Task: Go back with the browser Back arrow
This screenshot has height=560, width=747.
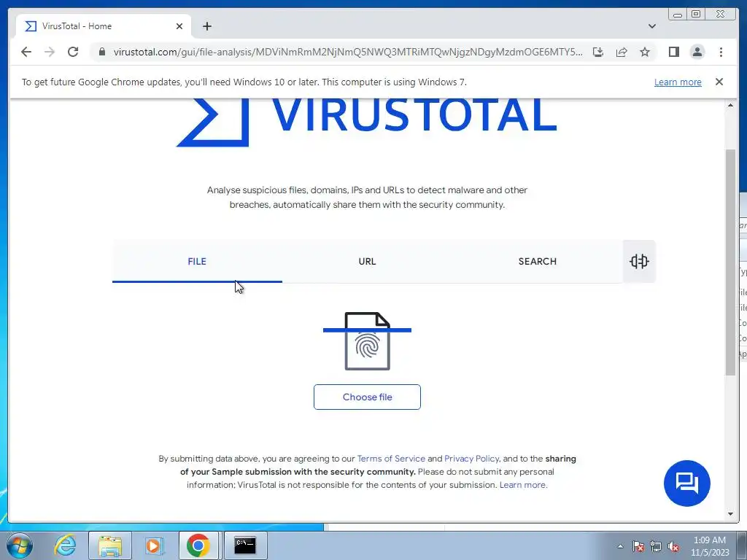Action: pos(26,52)
